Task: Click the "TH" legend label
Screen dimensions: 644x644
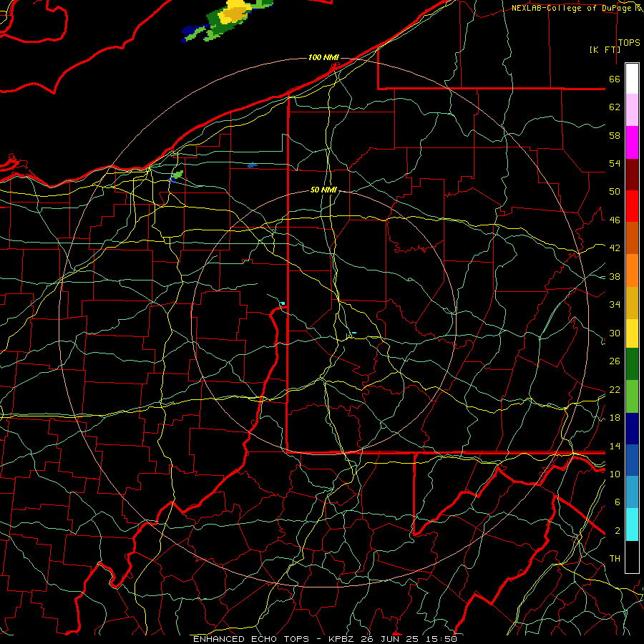Action: point(615,558)
